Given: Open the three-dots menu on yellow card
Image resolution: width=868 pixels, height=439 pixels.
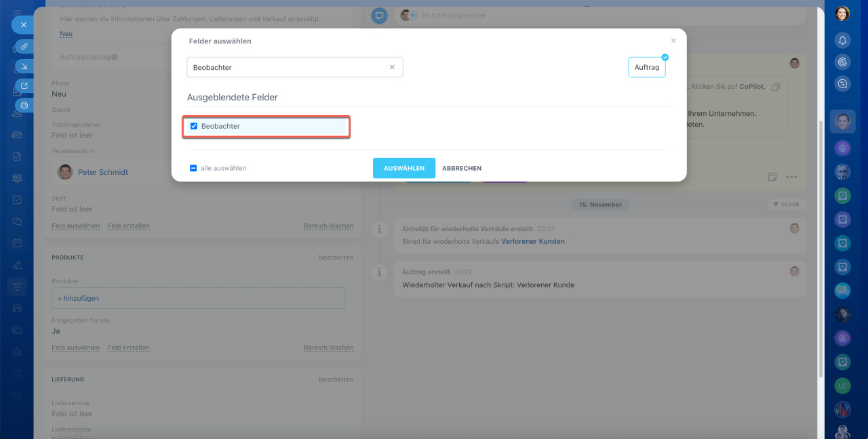Looking at the screenshot, I should click(791, 177).
